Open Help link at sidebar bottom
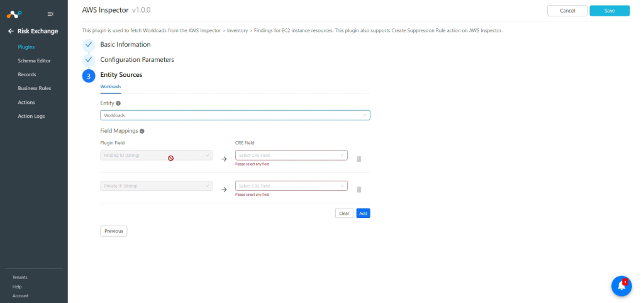644x303 pixels. pyautogui.click(x=17, y=287)
